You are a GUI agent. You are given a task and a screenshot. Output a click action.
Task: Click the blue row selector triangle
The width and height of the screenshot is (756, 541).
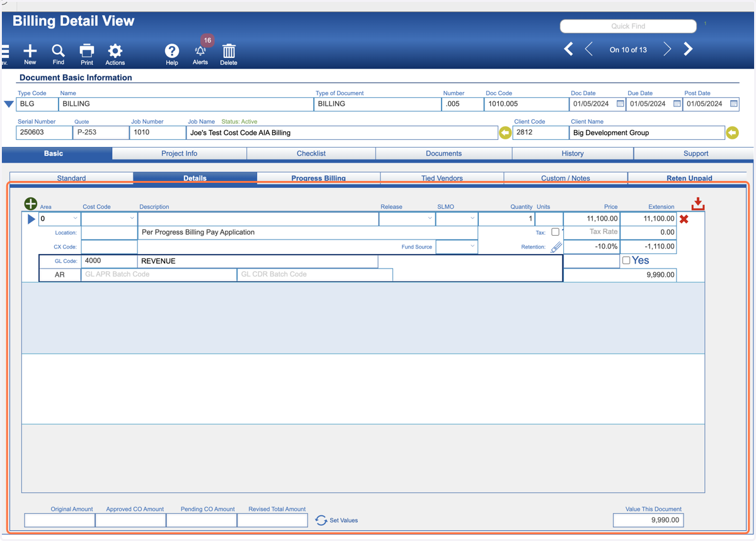coord(31,219)
